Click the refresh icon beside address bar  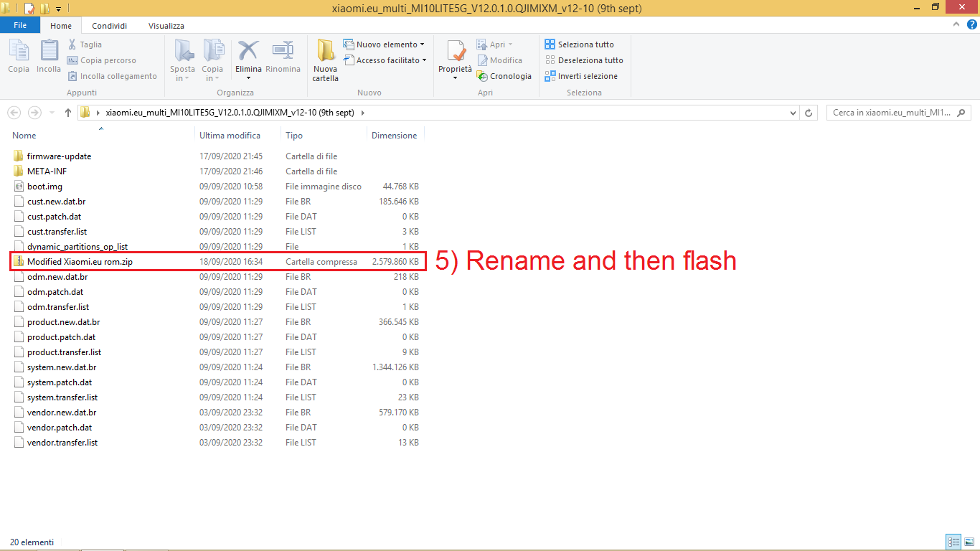(809, 113)
